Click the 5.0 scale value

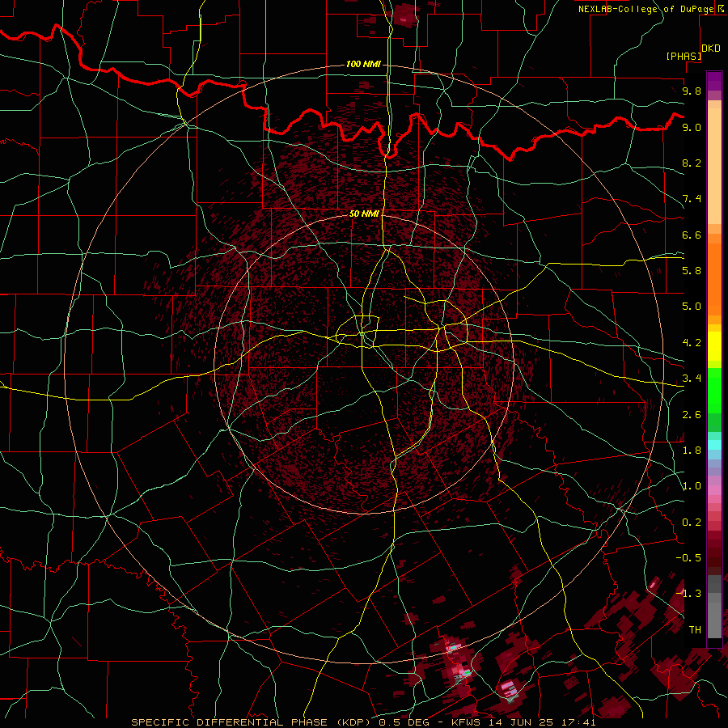(692, 307)
